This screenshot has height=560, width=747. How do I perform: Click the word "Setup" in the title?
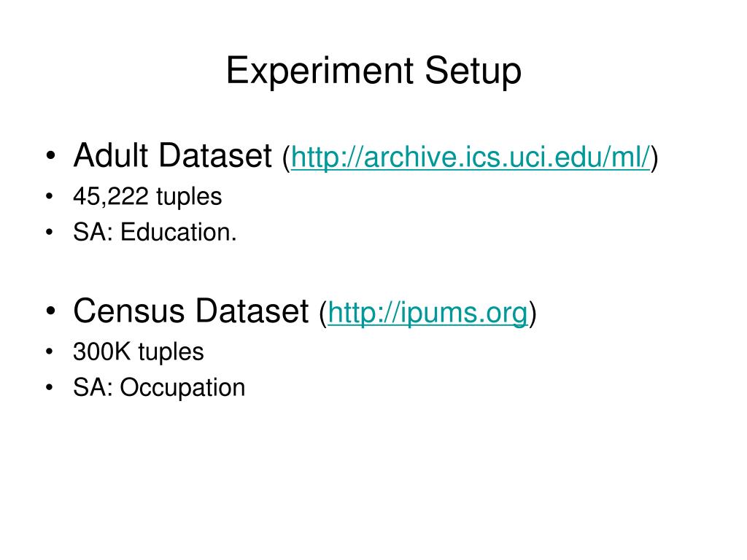click(473, 72)
